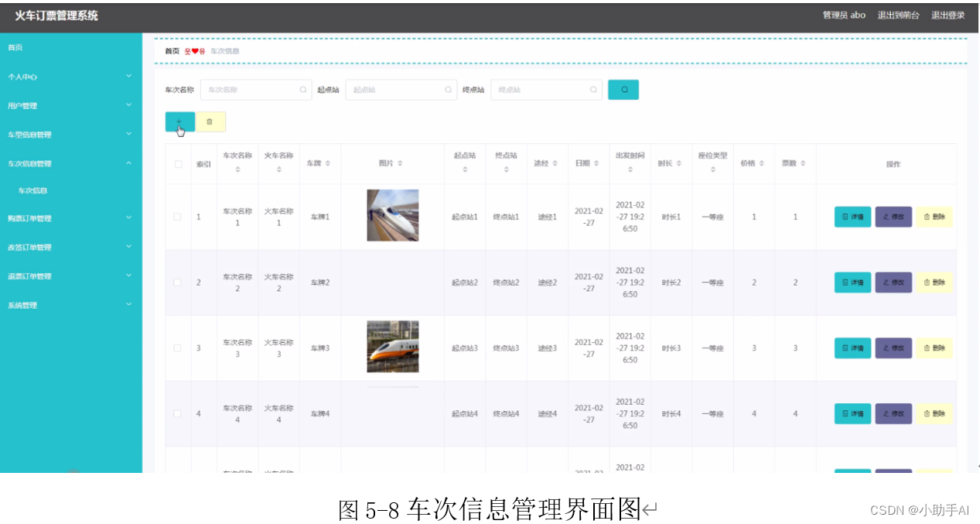Click 删除 on row 3
980x524 pixels.
(x=935, y=348)
